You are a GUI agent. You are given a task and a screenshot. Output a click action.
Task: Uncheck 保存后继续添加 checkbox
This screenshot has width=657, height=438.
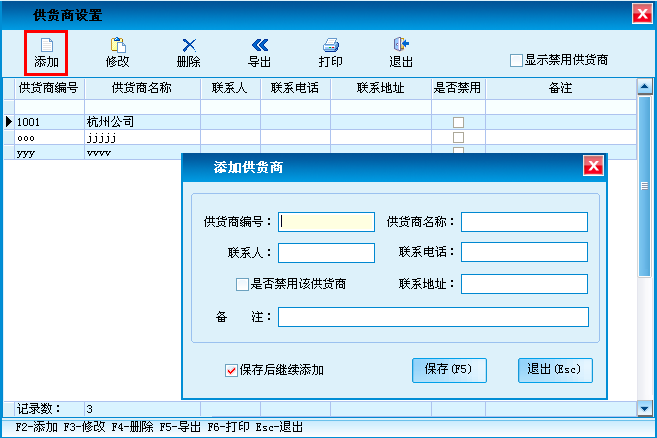(x=231, y=371)
